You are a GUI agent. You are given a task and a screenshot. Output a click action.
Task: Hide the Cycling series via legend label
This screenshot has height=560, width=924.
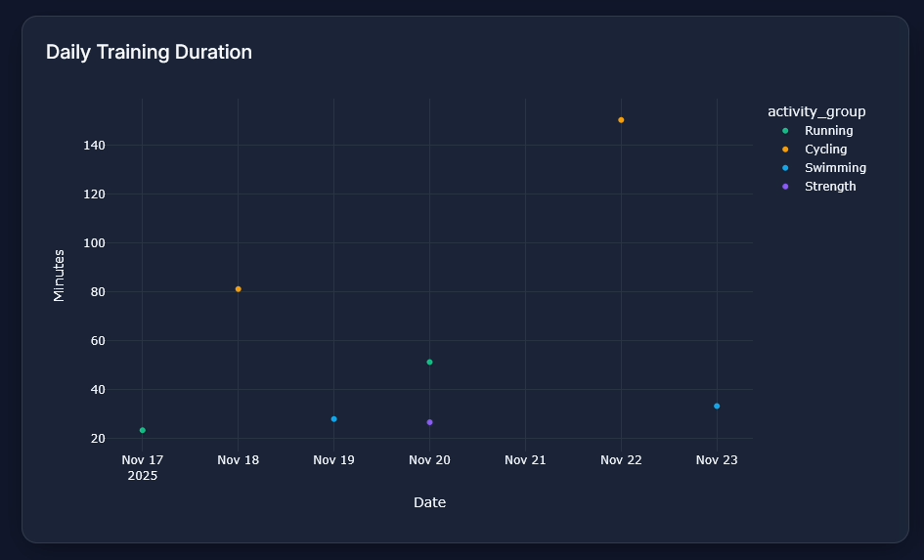click(x=825, y=150)
